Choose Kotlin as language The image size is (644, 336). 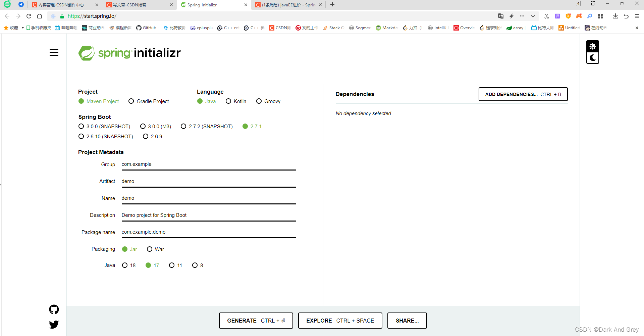(x=236, y=101)
